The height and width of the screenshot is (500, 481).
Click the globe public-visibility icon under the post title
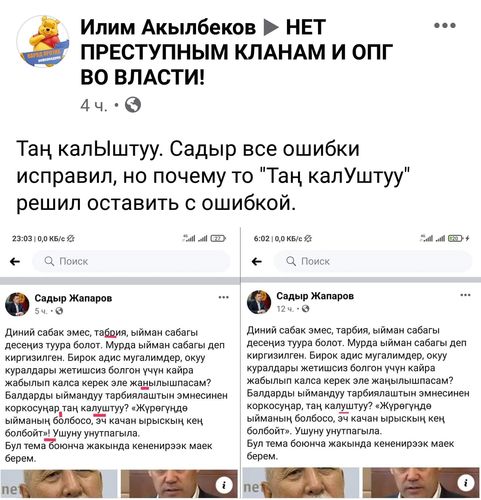tap(133, 105)
